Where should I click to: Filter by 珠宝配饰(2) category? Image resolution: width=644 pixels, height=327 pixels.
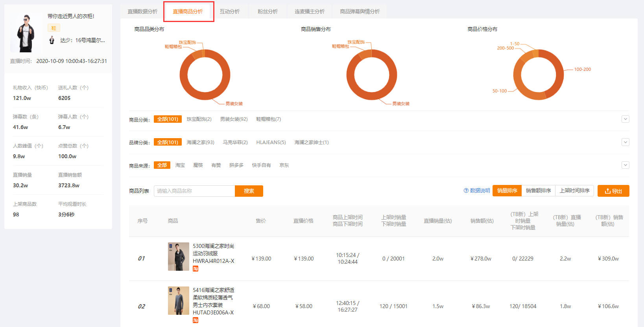point(199,119)
